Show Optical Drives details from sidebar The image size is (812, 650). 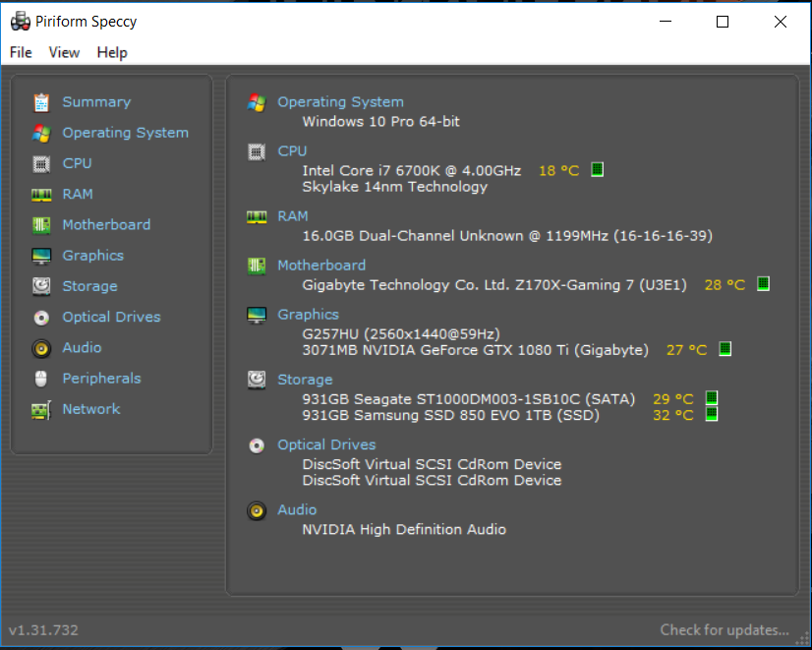(111, 317)
